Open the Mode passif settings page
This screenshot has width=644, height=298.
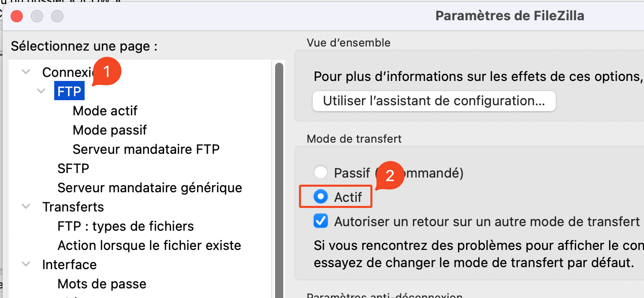(109, 130)
